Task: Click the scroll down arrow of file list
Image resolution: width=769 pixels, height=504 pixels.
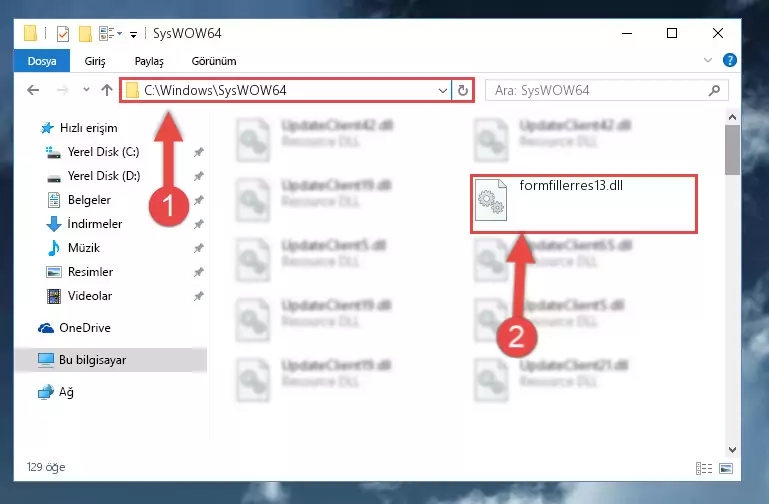Action: (x=732, y=450)
